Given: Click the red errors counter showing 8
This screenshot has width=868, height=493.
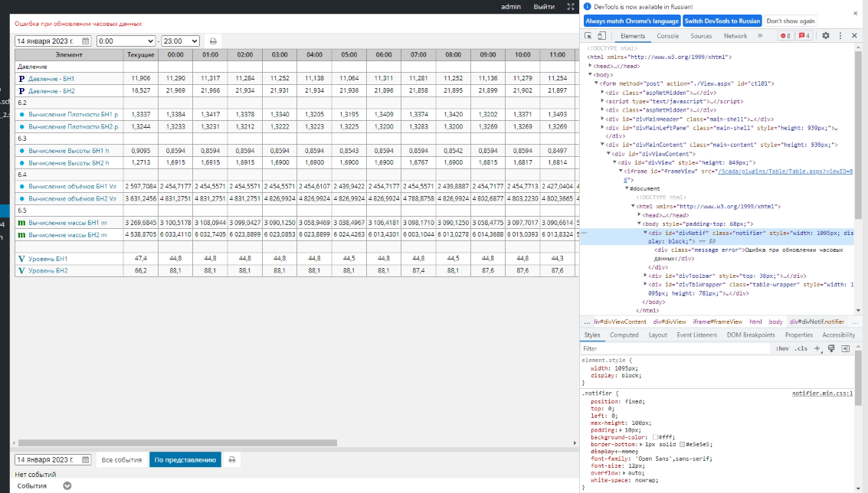Looking at the screenshot, I should click(x=785, y=35).
